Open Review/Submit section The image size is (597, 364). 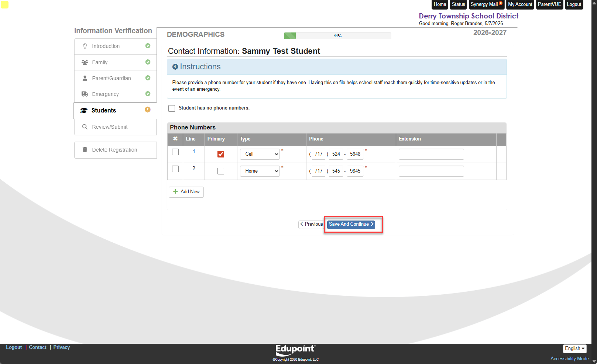[x=116, y=127]
